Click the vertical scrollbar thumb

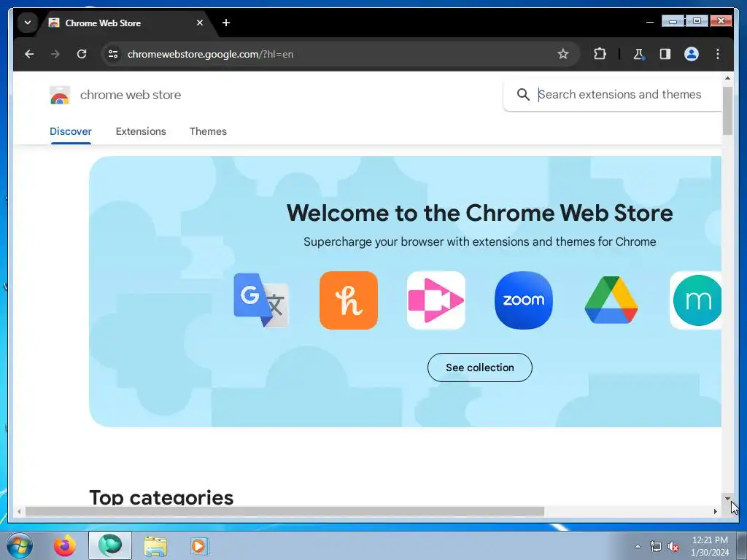tap(727, 111)
